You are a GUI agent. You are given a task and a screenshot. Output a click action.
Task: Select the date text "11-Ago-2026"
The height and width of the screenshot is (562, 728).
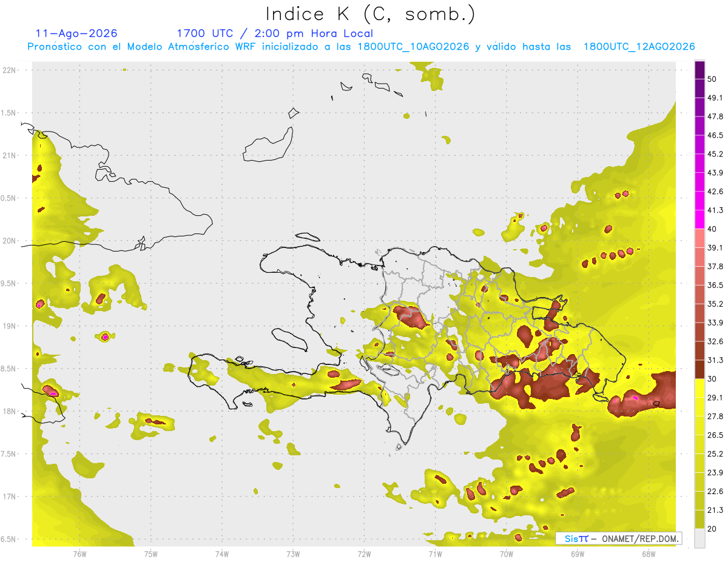pyautogui.click(x=76, y=33)
